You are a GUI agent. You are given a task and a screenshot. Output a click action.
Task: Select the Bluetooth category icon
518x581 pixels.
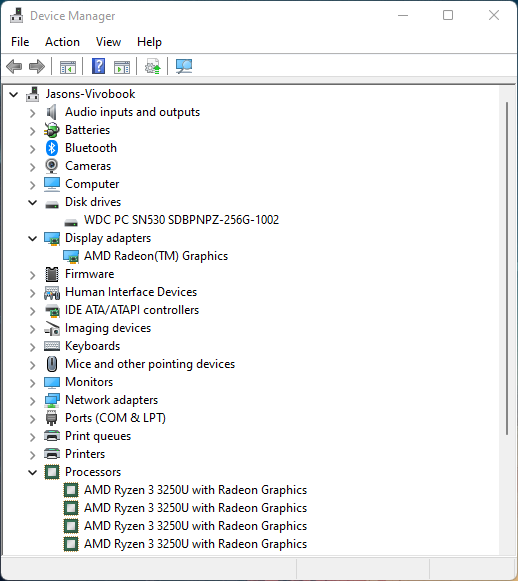pyautogui.click(x=52, y=148)
